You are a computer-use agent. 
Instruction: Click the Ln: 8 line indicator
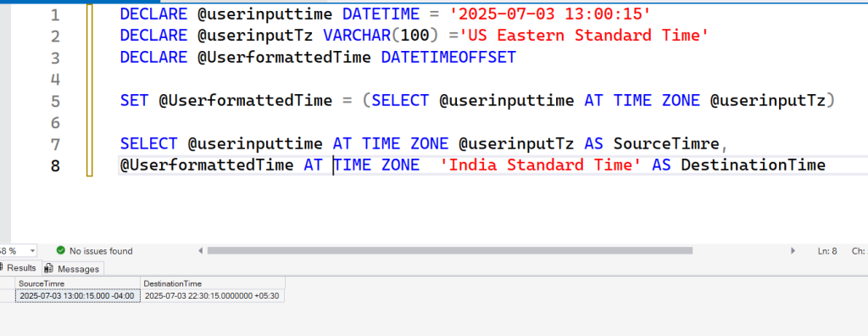click(827, 251)
